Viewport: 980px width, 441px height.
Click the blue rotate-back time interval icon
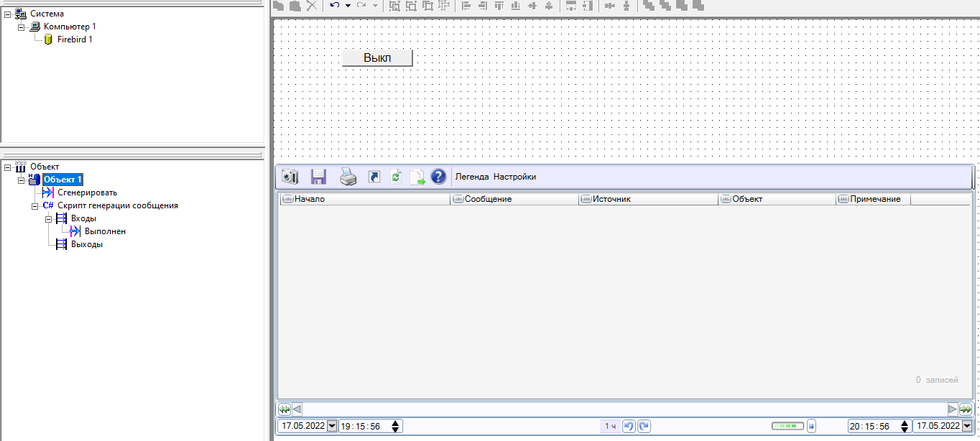click(x=629, y=426)
